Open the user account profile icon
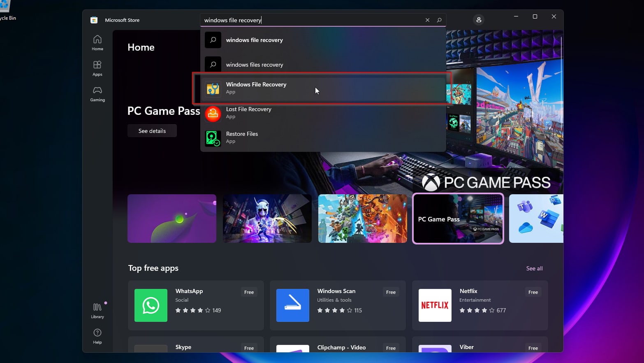The height and width of the screenshot is (363, 644). click(479, 20)
